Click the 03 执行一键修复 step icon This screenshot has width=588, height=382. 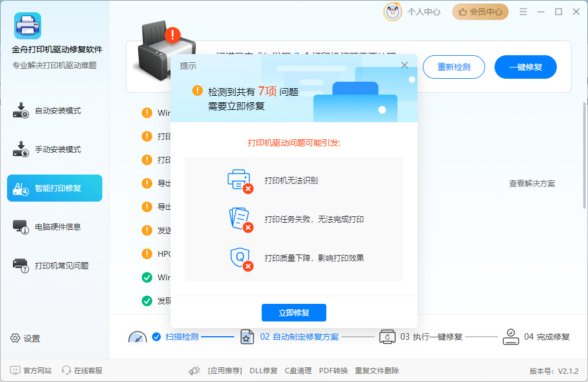[x=387, y=337]
